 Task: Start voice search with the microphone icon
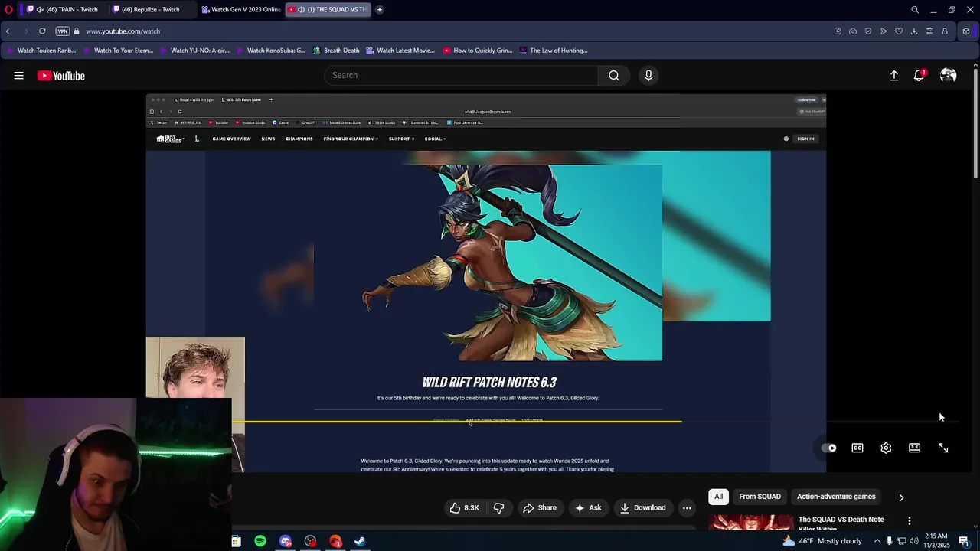pos(648,75)
